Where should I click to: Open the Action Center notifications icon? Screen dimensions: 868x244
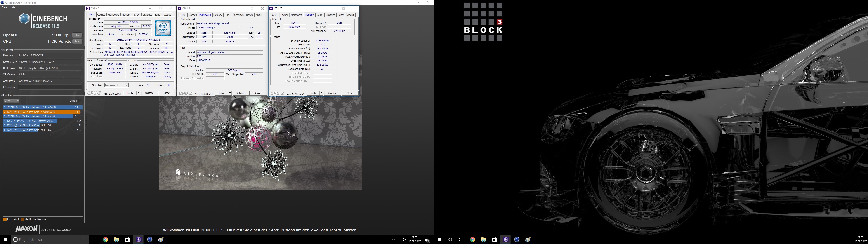pyautogui.click(x=427, y=240)
